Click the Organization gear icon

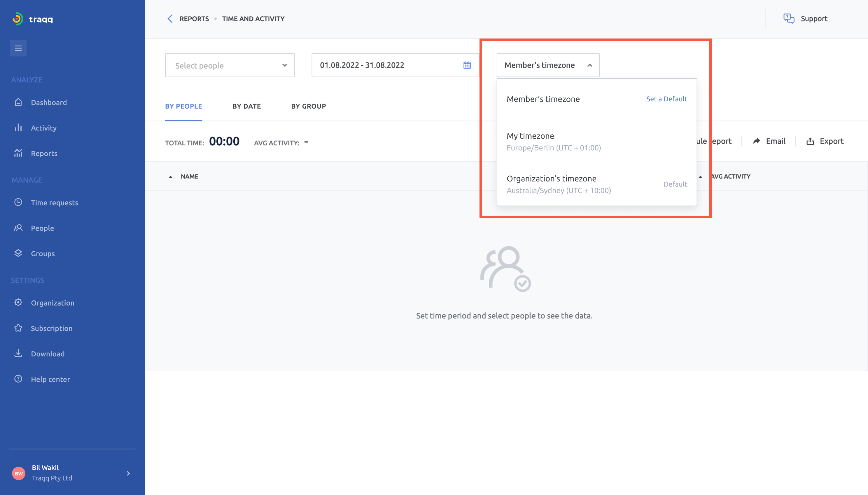(x=18, y=303)
